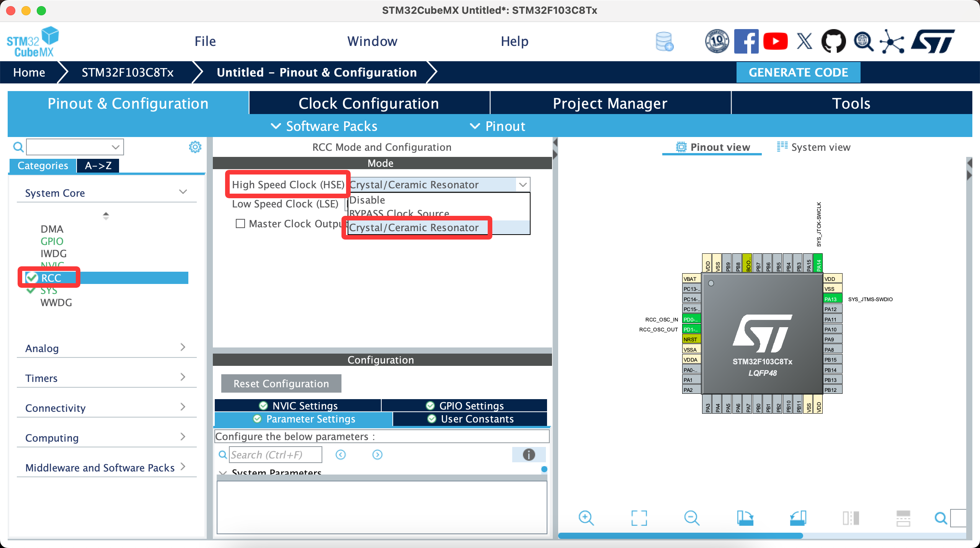Click the PA13 pin on the chip

(832, 299)
